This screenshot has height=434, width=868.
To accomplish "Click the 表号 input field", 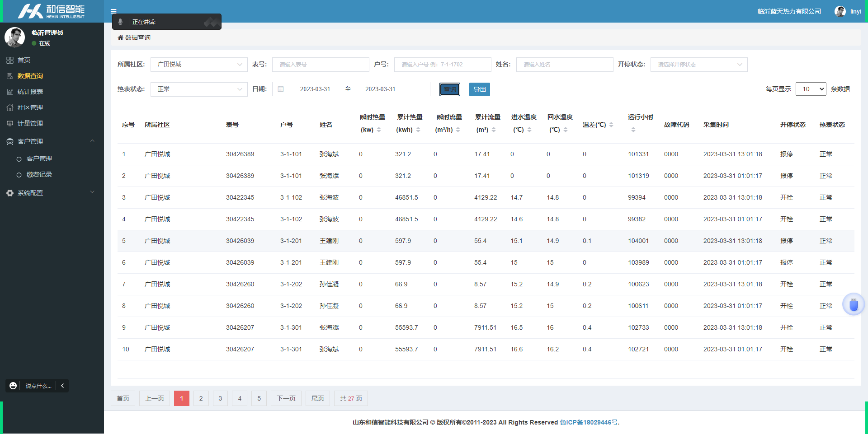I will (321, 65).
